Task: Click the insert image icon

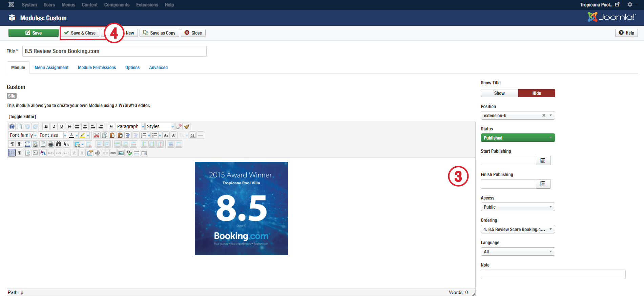Action: tap(121, 153)
